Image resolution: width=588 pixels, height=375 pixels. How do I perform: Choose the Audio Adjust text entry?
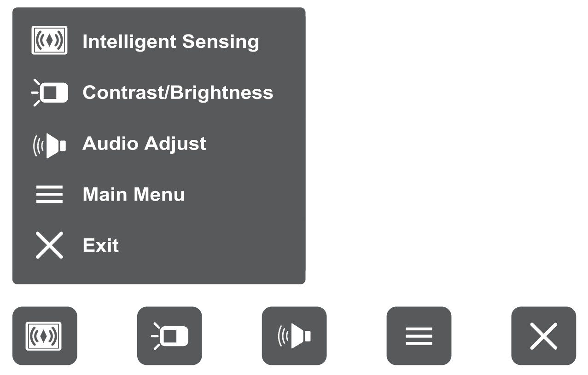click(x=144, y=144)
